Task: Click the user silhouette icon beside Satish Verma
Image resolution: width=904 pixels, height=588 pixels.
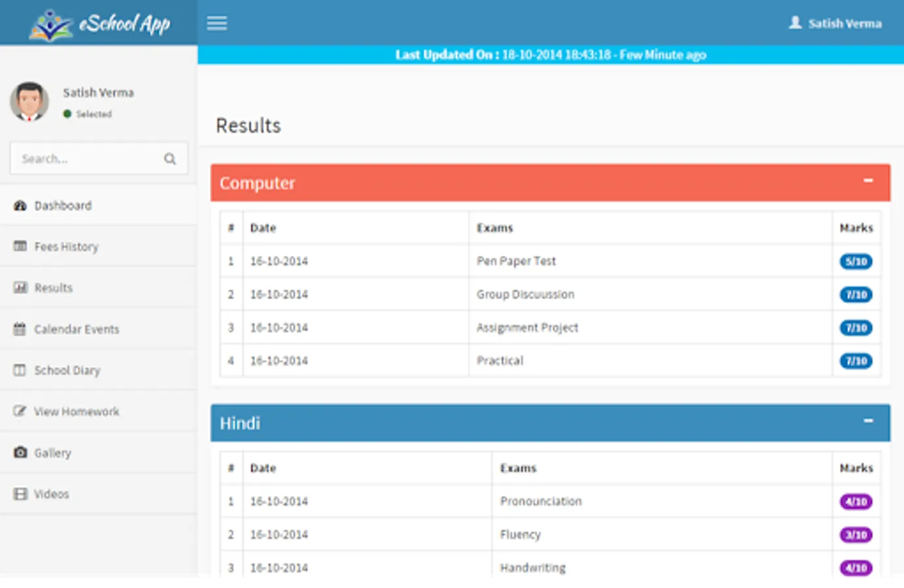Action: coord(795,23)
